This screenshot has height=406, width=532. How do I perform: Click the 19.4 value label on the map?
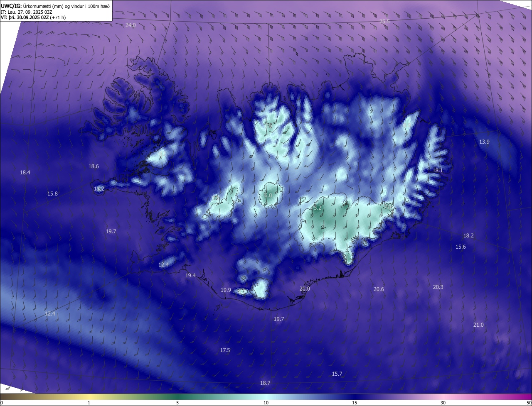click(x=190, y=276)
